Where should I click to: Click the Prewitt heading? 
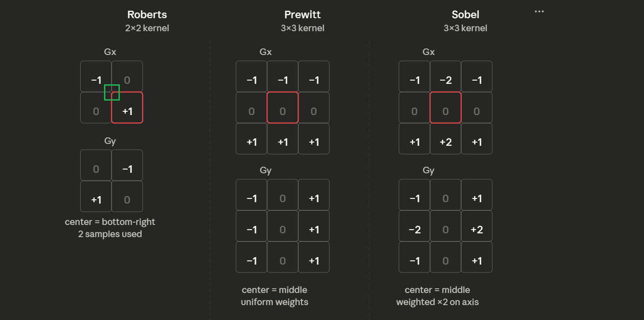[302, 14]
